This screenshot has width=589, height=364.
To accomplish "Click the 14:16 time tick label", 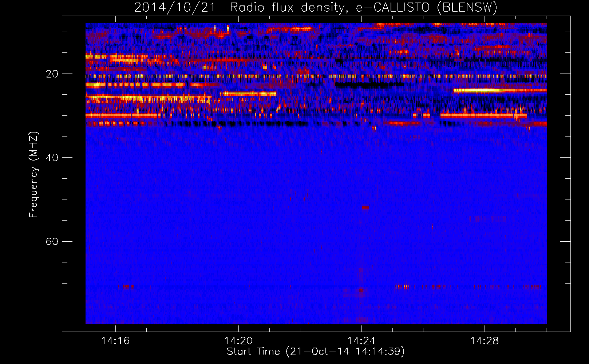I will coord(115,341).
